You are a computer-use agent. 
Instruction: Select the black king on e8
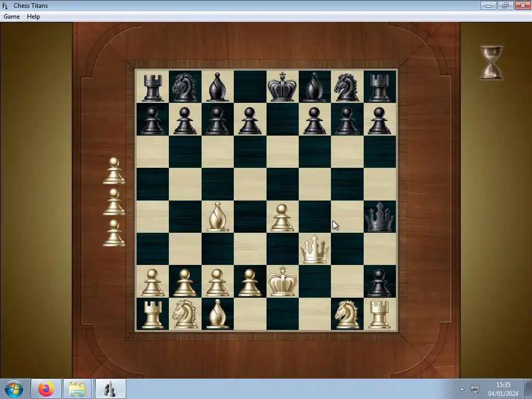tap(282, 87)
